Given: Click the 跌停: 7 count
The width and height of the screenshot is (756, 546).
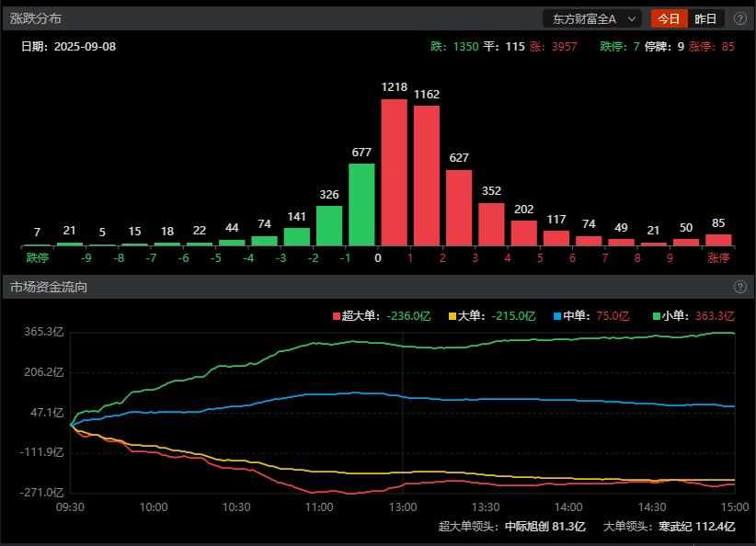Looking at the screenshot, I should tap(620, 47).
